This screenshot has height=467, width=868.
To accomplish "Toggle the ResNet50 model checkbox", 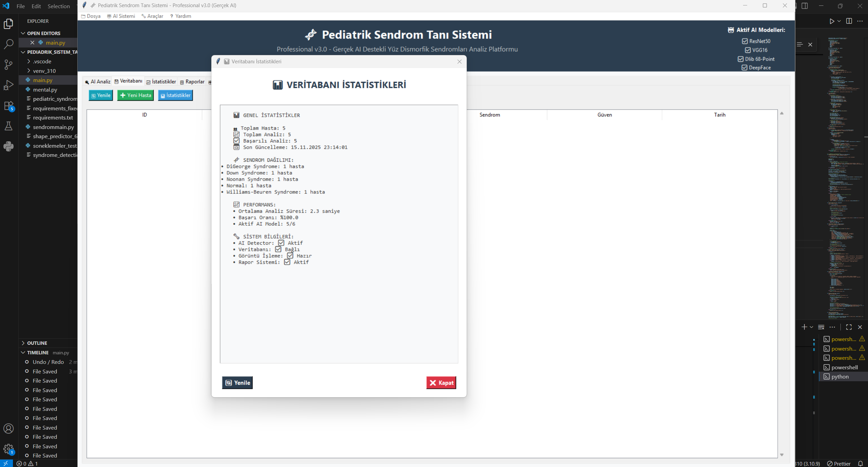I will (x=745, y=41).
